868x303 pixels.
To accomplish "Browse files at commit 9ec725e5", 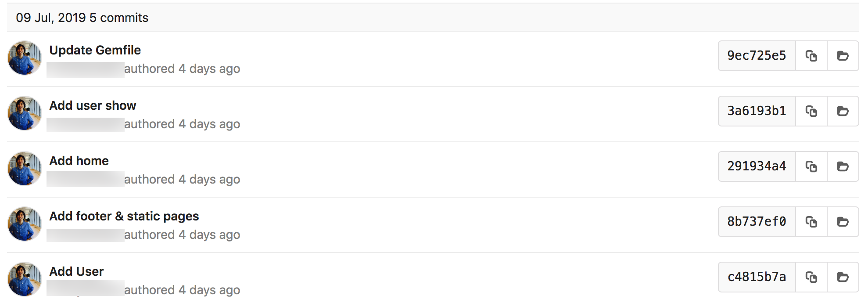I will coord(843,56).
